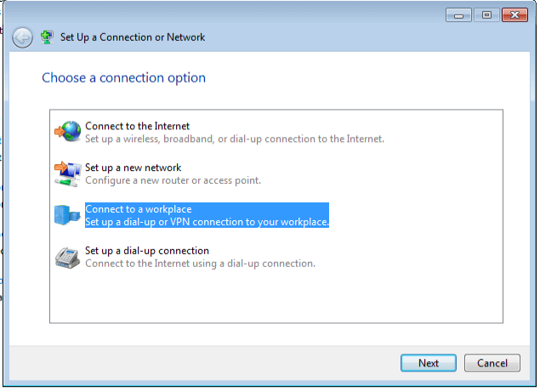Click the blue workplace building icon
Screen dimensions: 540x392
click(67, 215)
